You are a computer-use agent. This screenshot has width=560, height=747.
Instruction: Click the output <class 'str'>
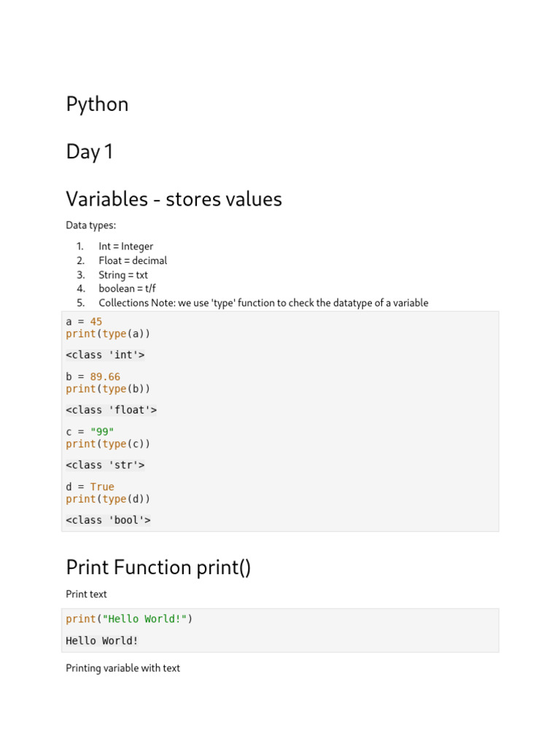pyautogui.click(x=105, y=465)
